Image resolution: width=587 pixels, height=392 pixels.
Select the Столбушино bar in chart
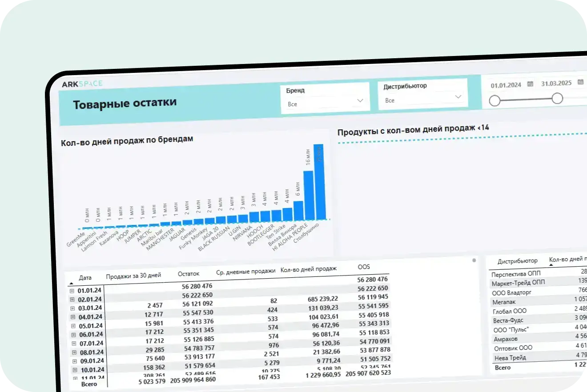pyautogui.click(x=318, y=181)
